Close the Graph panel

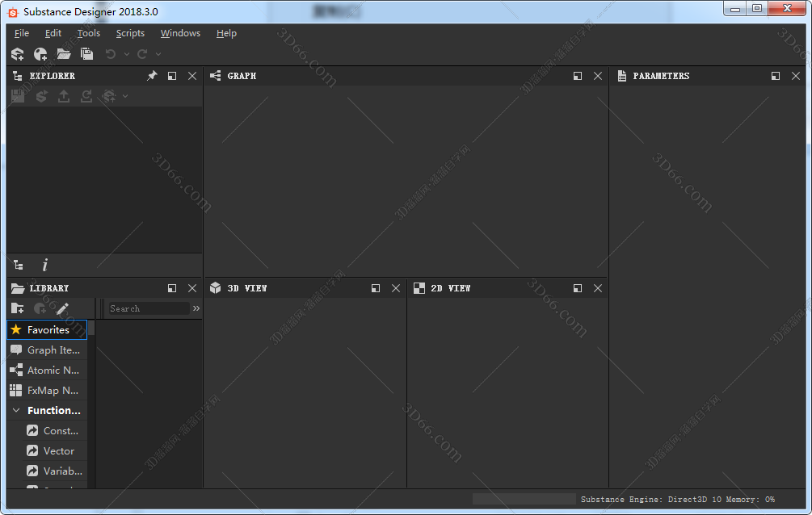[598, 76]
